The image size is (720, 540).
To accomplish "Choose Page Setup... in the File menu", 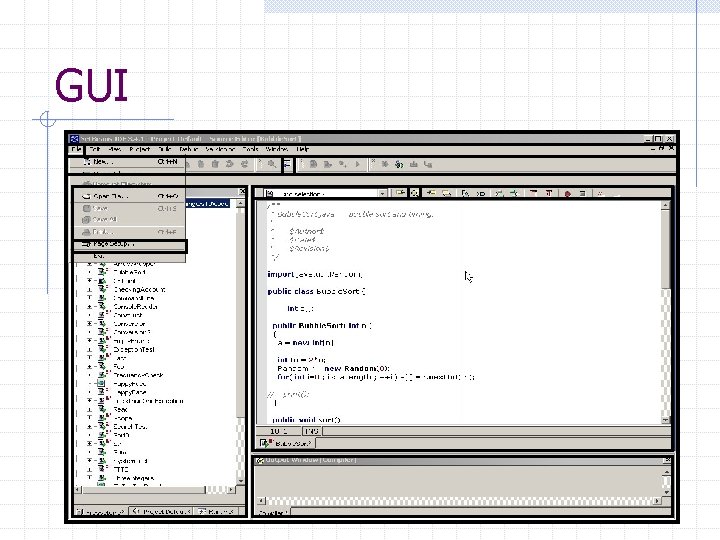I will [x=130, y=244].
